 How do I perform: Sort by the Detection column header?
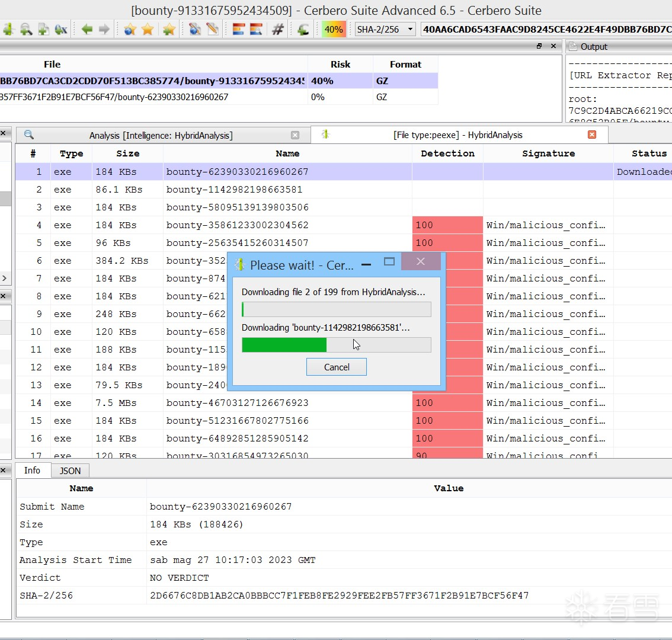(447, 153)
